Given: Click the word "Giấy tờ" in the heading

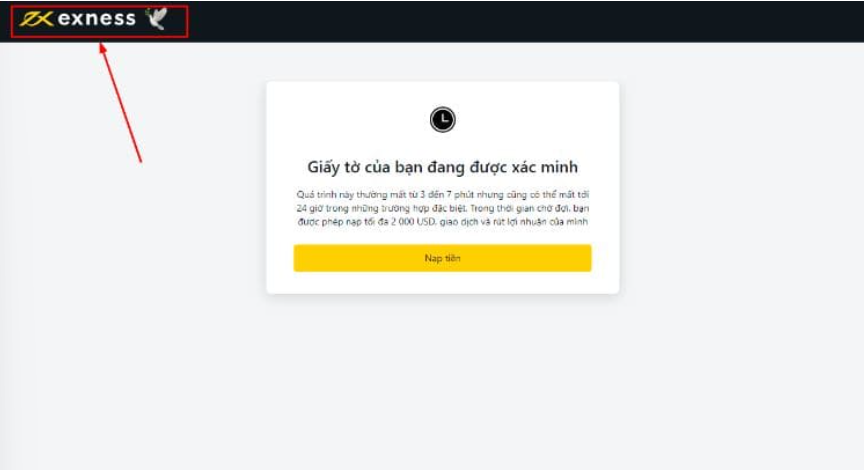Looking at the screenshot, I should pos(333,167).
